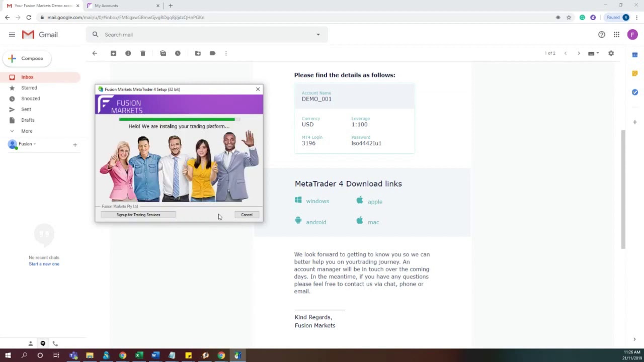Open Calendar side panel icon
Viewport: 644px width, 362px height.
635,54
